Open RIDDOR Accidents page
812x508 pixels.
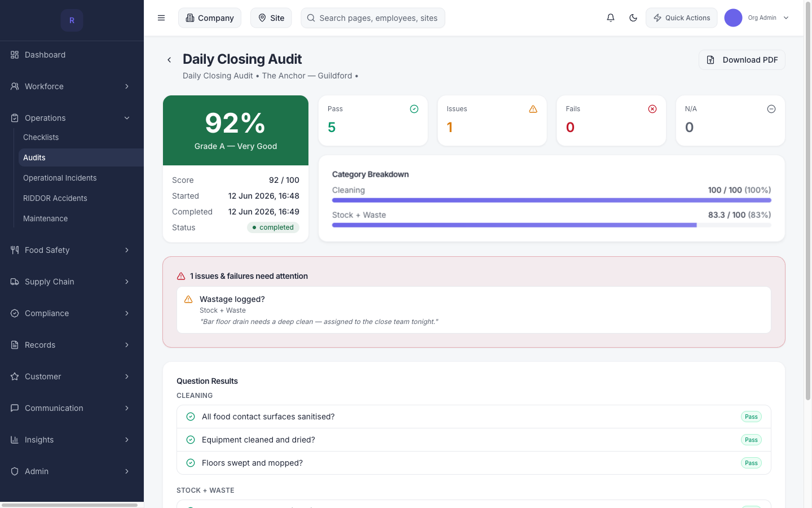[81, 198]
